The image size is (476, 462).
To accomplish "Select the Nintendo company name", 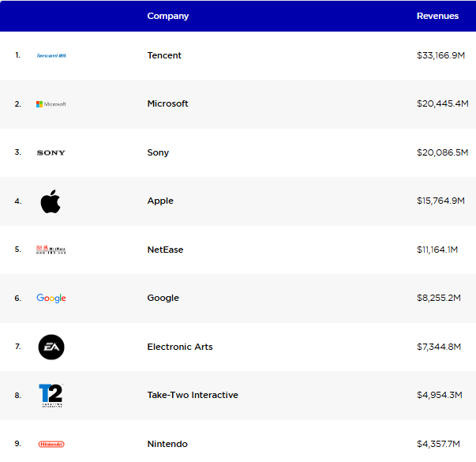I will click(167, 444).
